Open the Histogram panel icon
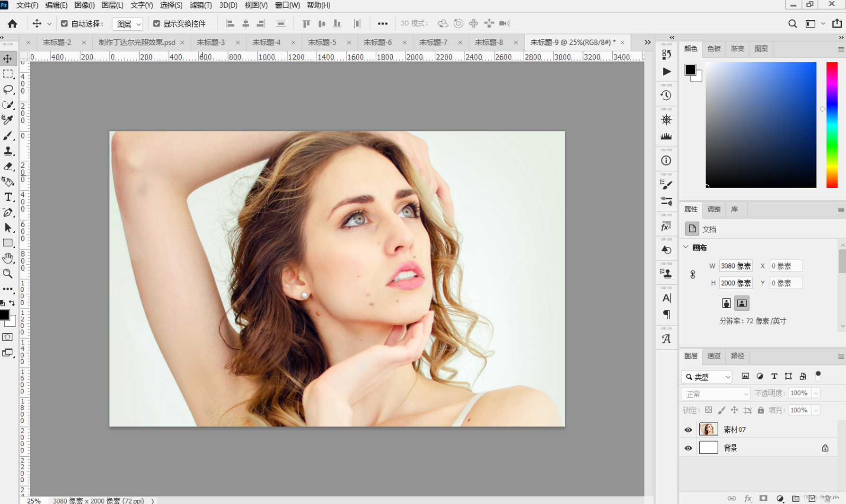Viewport: 846px width, 504px height. (666, 137)
